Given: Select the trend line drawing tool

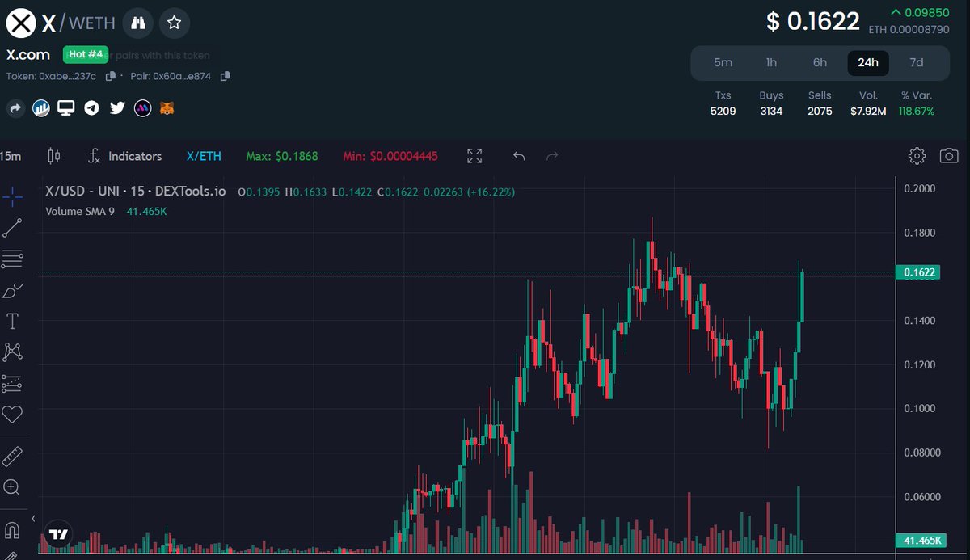Looking at the screenshot, I should pyautogui.click(x=14, y=226).
